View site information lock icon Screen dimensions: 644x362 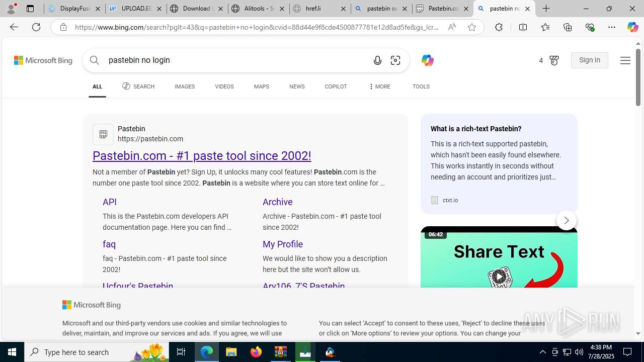[63, 27]
